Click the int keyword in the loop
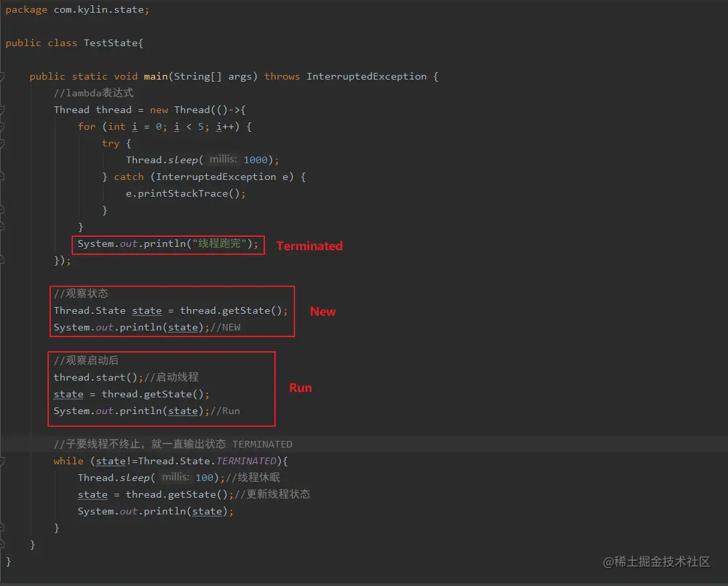 pos(116,126)
